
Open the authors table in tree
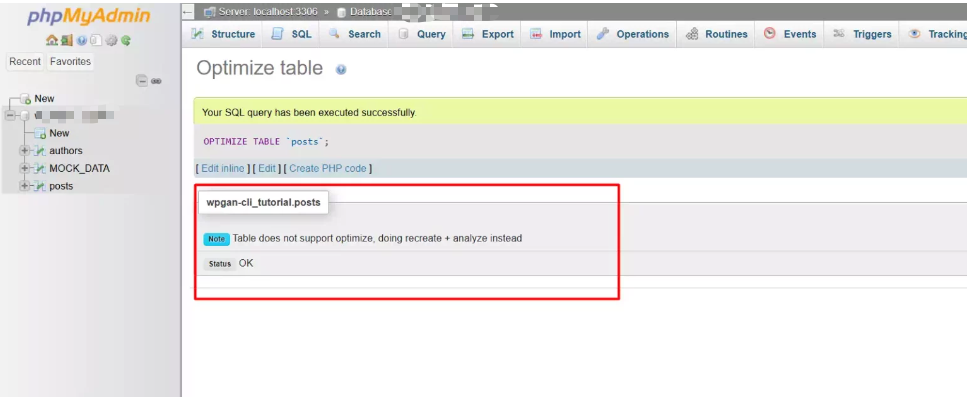tap(65, 151)
